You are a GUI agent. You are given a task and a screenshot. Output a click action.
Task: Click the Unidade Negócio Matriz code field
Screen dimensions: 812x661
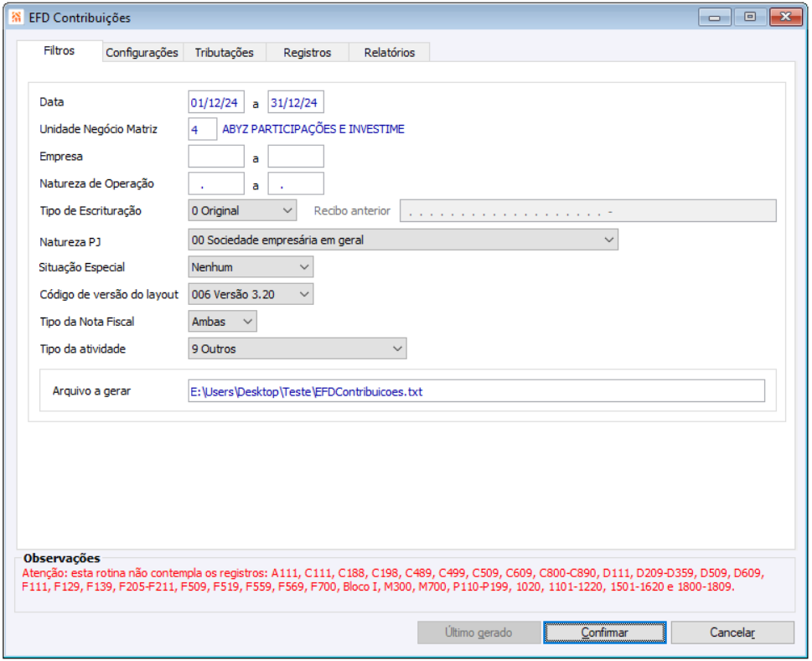pyautogui.click(x=203, y=129)
